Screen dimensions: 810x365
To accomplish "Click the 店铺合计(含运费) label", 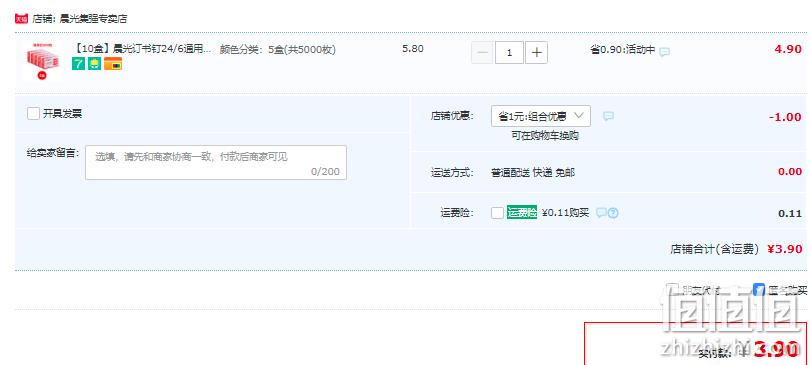I will [x=714, y=249].
